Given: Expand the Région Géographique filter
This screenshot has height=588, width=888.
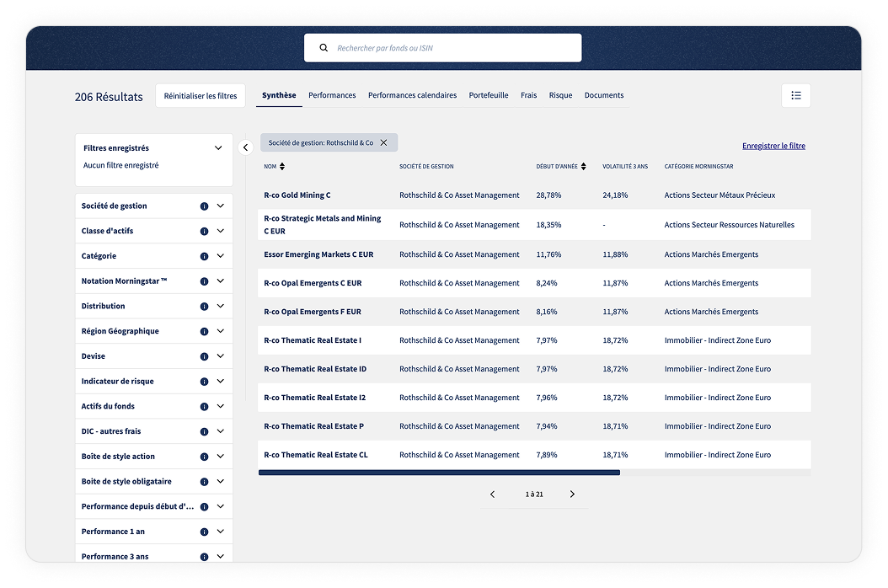Looking at the screenshot, I should 220,331.
